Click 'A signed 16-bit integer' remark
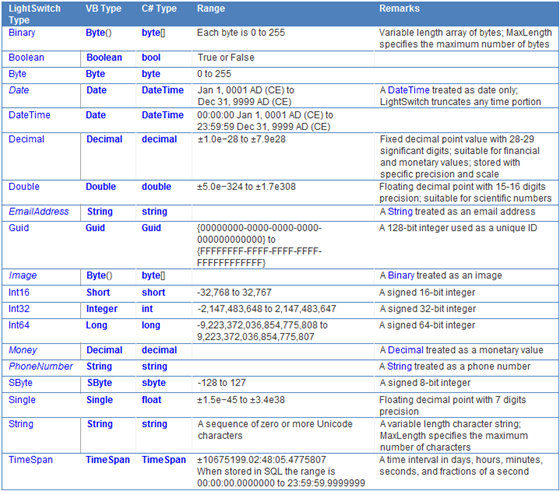This screenshot has width=560, height=491. click(x=427, y=292)
